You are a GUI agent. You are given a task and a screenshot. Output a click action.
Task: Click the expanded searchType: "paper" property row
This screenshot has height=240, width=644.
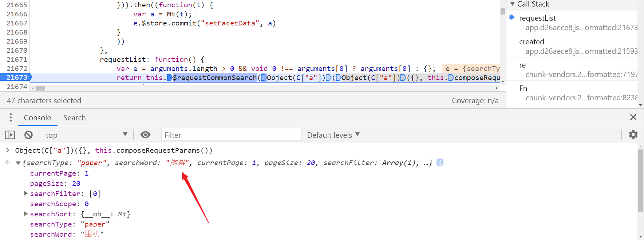pos(70,224)
